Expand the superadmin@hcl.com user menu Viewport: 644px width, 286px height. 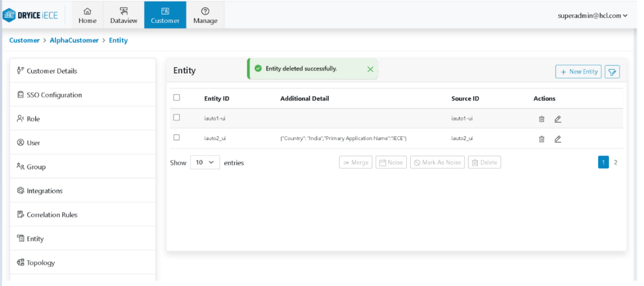[x=592, y=15]
